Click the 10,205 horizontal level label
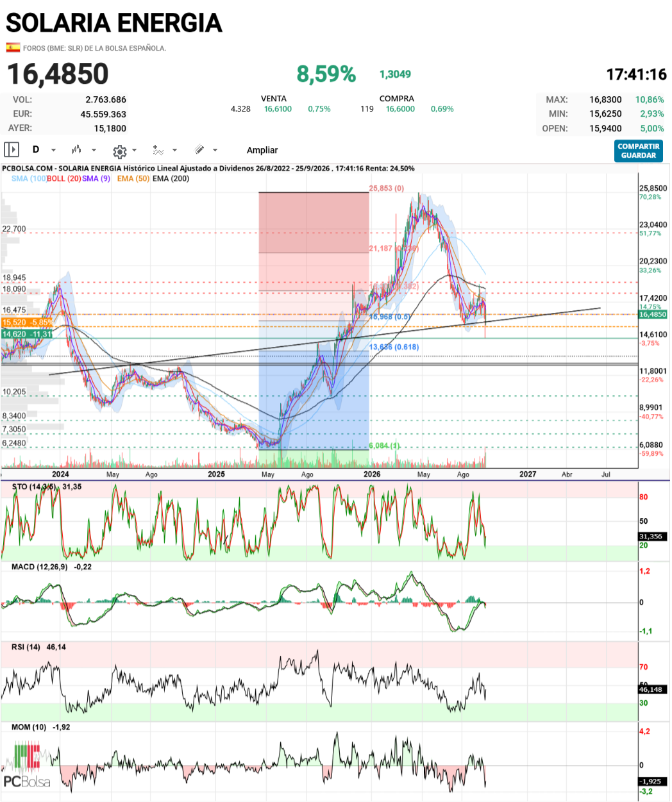 pyautogui.click(x=14, y=392)
